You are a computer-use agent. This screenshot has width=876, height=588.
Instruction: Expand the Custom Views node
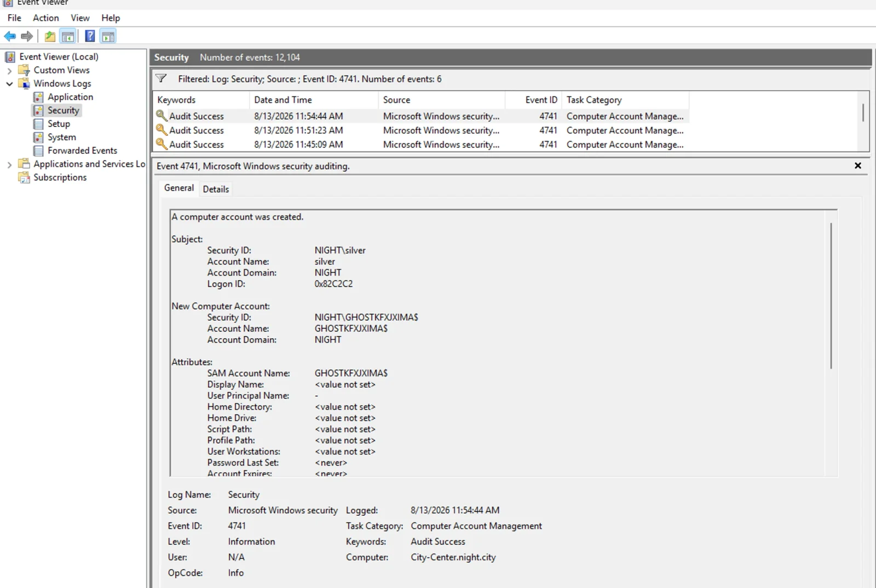(x=9, y=71)
